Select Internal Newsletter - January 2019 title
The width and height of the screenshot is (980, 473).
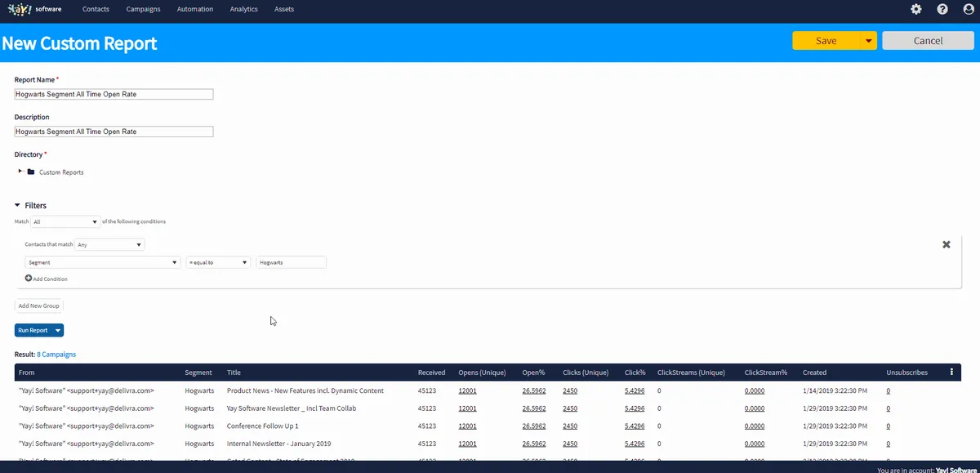(x=278, y=444)
